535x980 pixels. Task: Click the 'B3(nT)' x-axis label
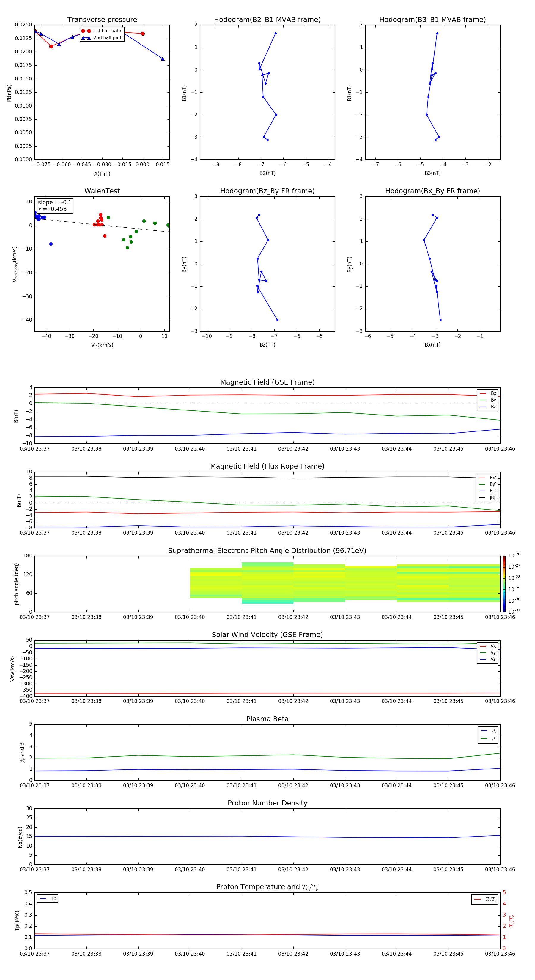tap(432, 173)
